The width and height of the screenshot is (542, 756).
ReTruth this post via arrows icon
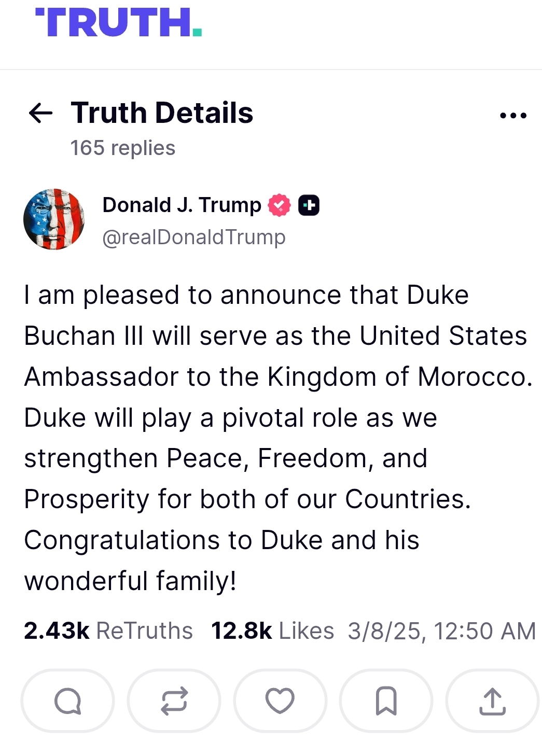(174, 701)
